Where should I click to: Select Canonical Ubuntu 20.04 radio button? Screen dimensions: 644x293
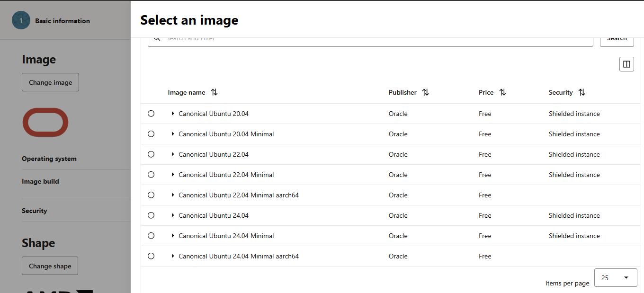tap(151, 114)
